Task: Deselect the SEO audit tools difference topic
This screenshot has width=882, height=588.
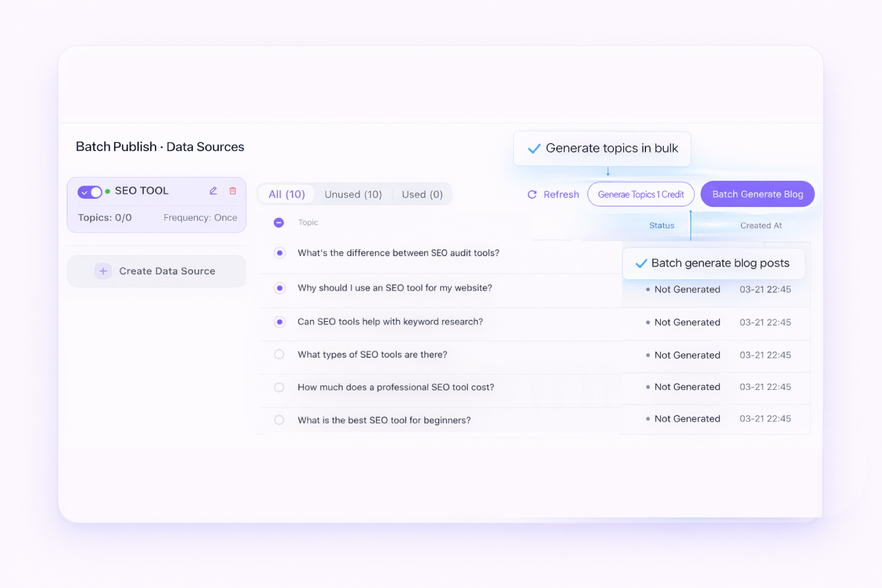Action: point(280,253)
